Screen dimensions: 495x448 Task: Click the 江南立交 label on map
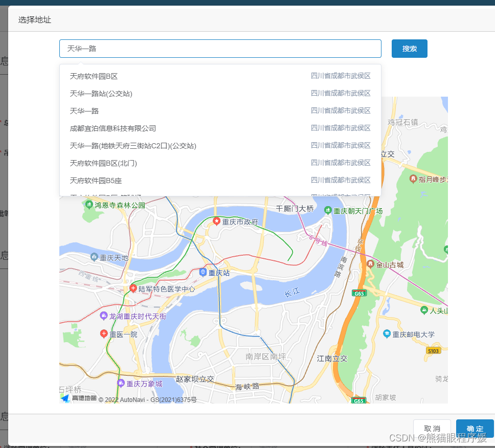(x=332, y=359)
